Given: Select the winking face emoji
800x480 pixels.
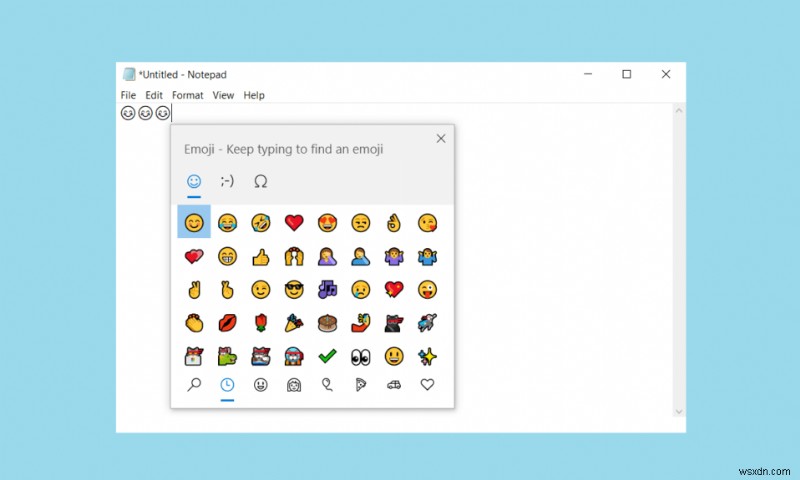Looking at the screenshot, I should 261,289.
